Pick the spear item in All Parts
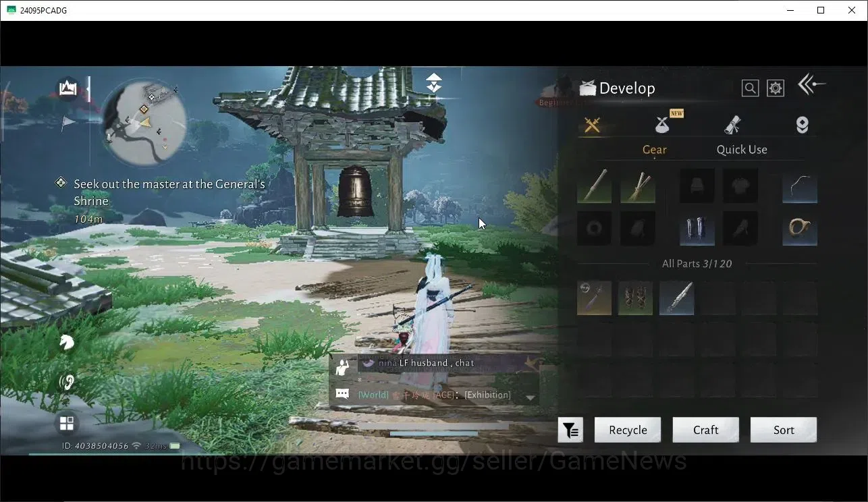Screen dimensions: 868x502 595,298
